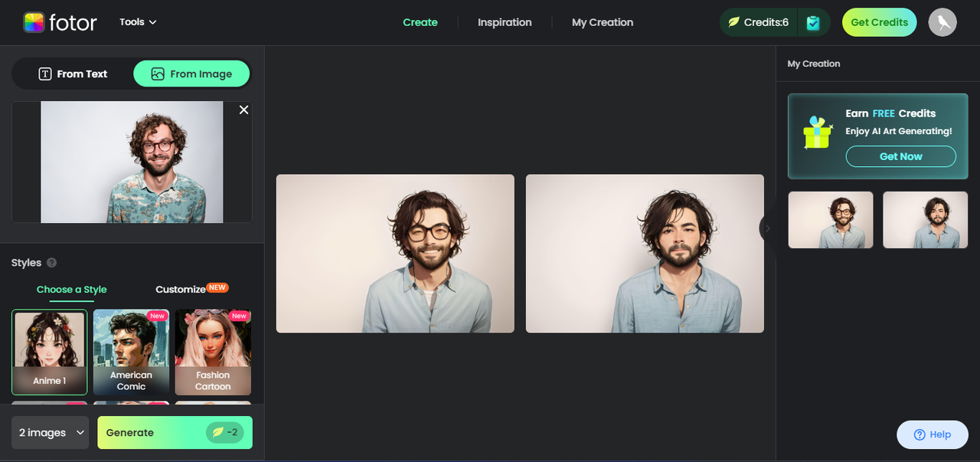Click the Get Now button
This screenshot has width=980, height=462.
pos(900,156)
